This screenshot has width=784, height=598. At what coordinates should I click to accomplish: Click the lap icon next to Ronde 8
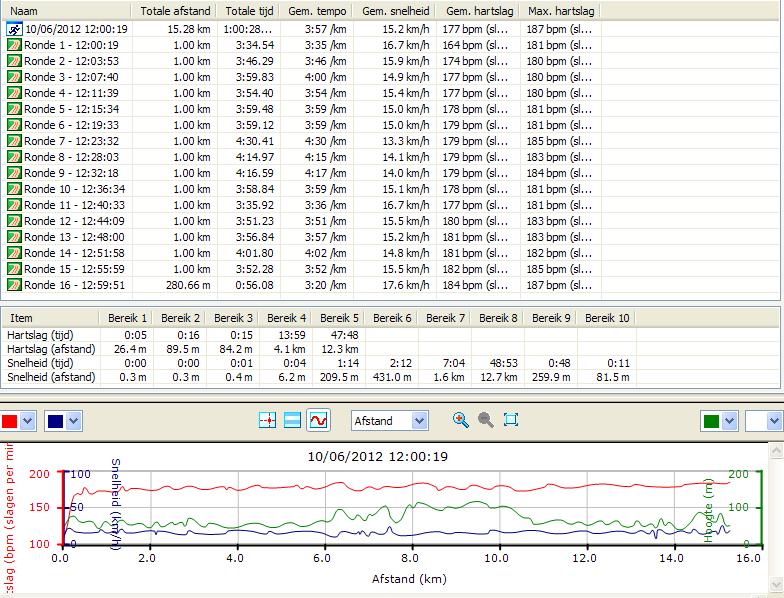[14, 157]
